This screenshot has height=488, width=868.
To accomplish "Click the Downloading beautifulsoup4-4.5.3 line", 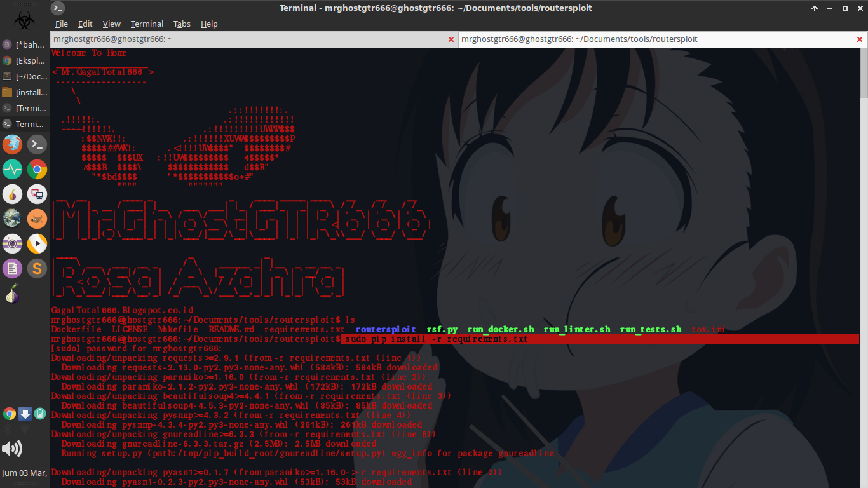I will [247, 405].
